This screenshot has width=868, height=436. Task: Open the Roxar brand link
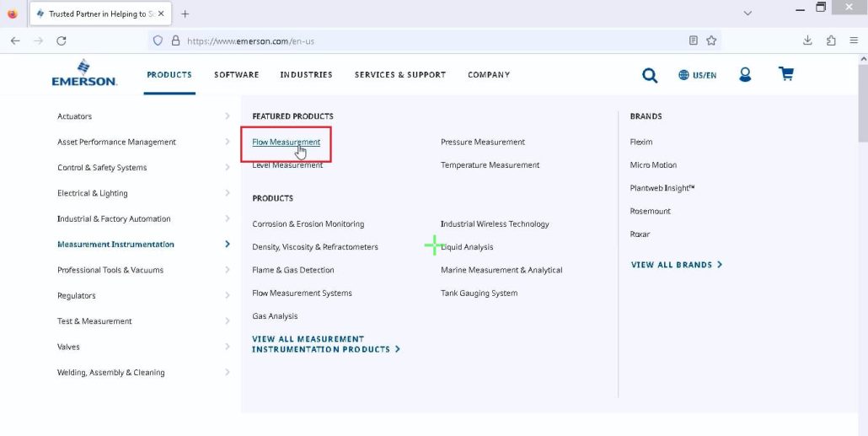pos(640,234)
